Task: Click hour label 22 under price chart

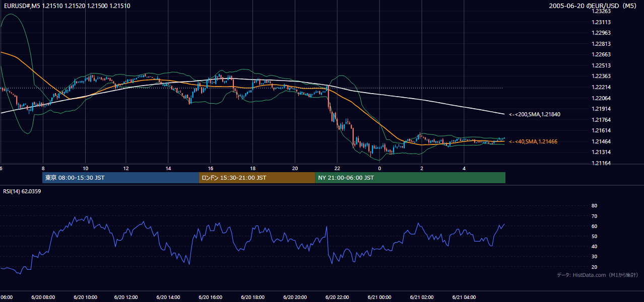Action: [337, 168]
